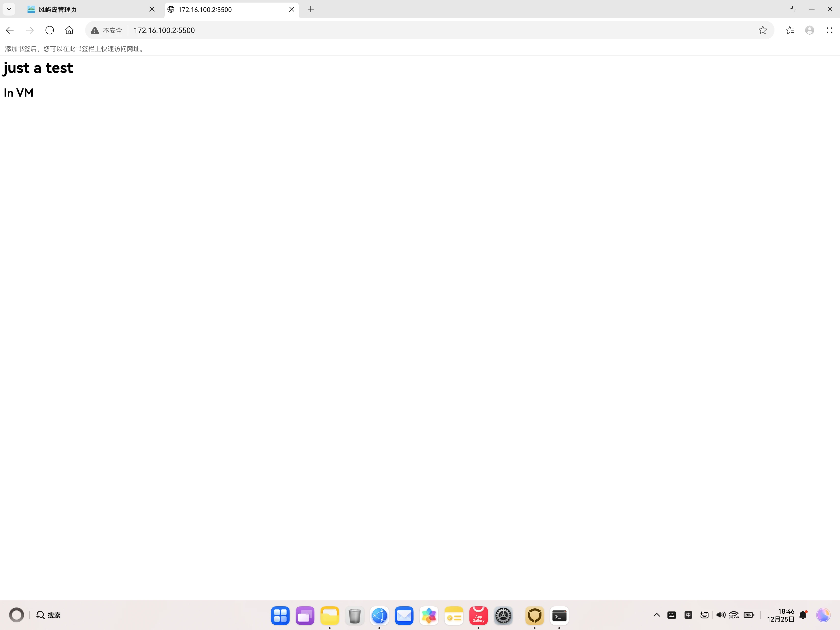840x630 pixels.
Task: Open the volume control
Action: pyautogui.click(x=720, y=615)
